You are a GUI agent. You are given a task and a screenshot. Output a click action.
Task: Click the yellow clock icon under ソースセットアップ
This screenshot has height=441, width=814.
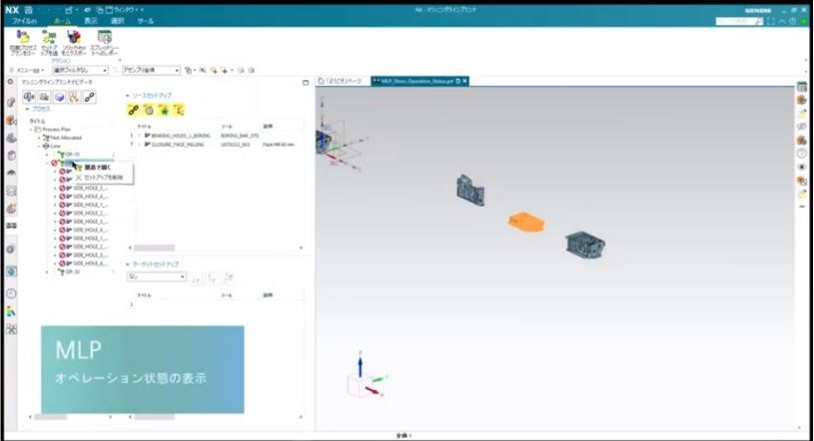tap(149, 110)
